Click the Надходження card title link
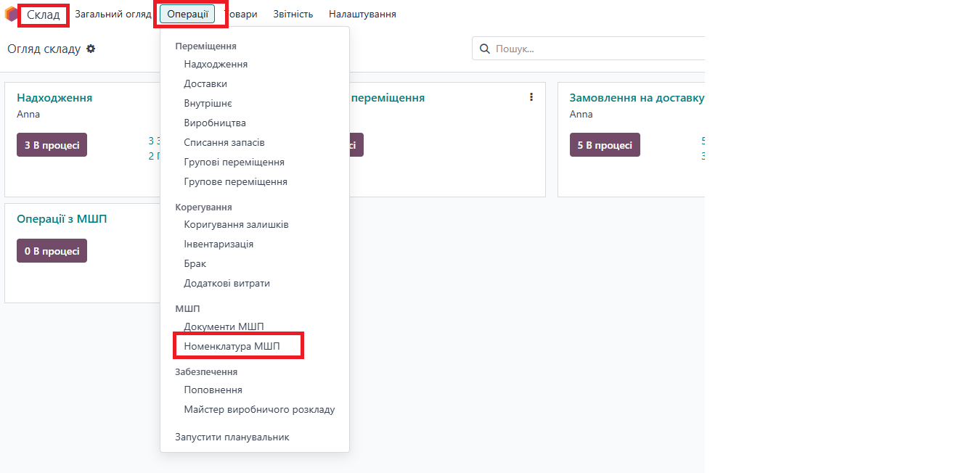Viewport: 980px width, 473px height. click(54, 98)
